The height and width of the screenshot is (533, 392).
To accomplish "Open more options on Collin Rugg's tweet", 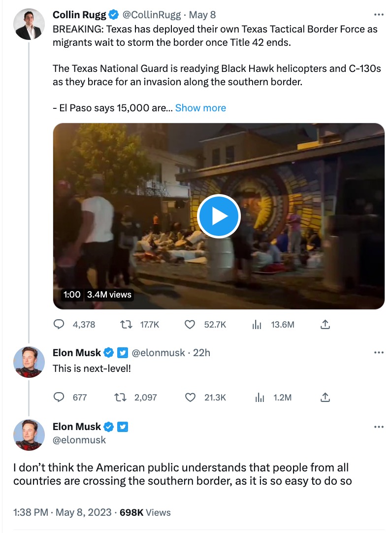I will click(378, 15).
